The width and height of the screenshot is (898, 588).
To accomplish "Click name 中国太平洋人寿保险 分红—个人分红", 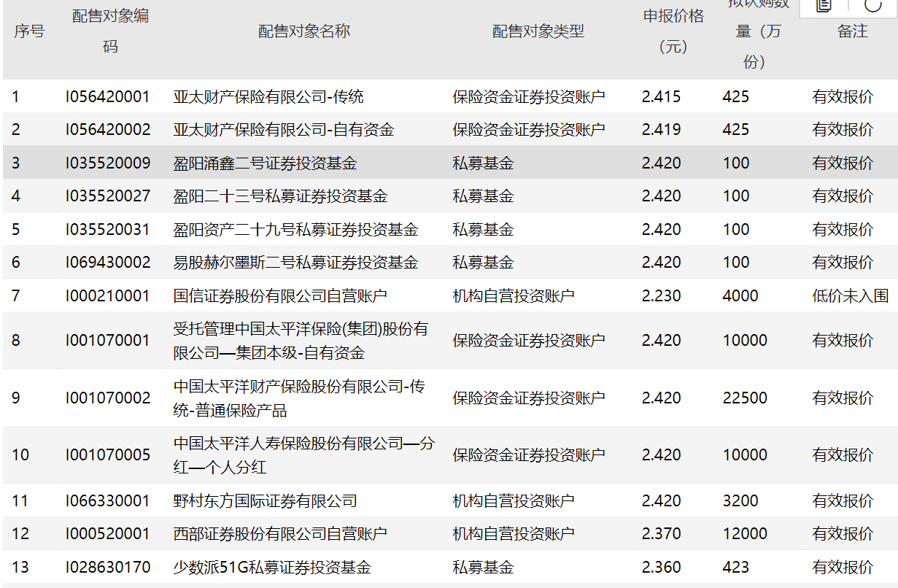I will coord(304,455).
